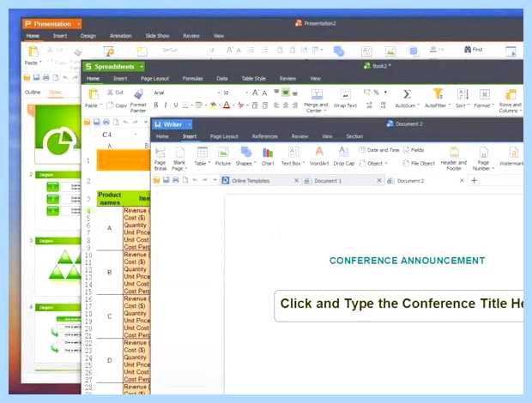Expand the Object dropdown in Writer
Screen dimensions: 532x403
[x=386, y=164]
